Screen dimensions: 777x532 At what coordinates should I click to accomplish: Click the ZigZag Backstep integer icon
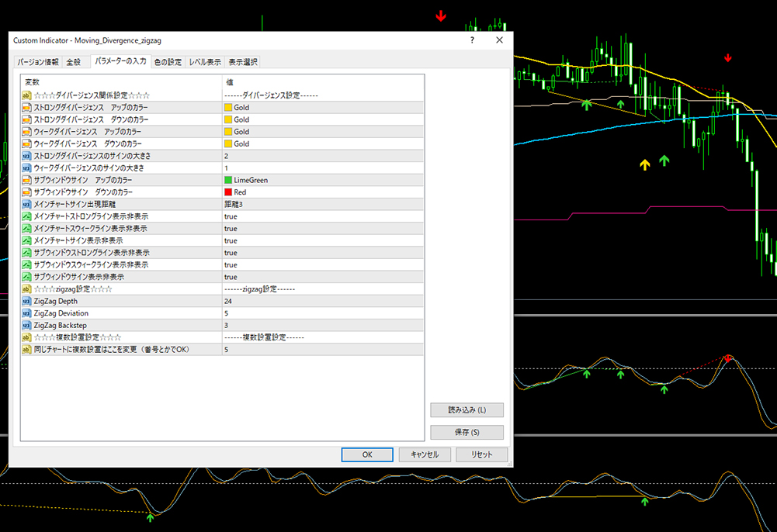click(26, 325)
